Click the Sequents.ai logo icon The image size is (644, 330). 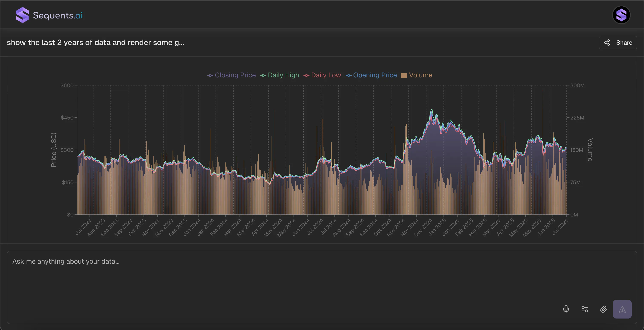click(x=23, y=15)
